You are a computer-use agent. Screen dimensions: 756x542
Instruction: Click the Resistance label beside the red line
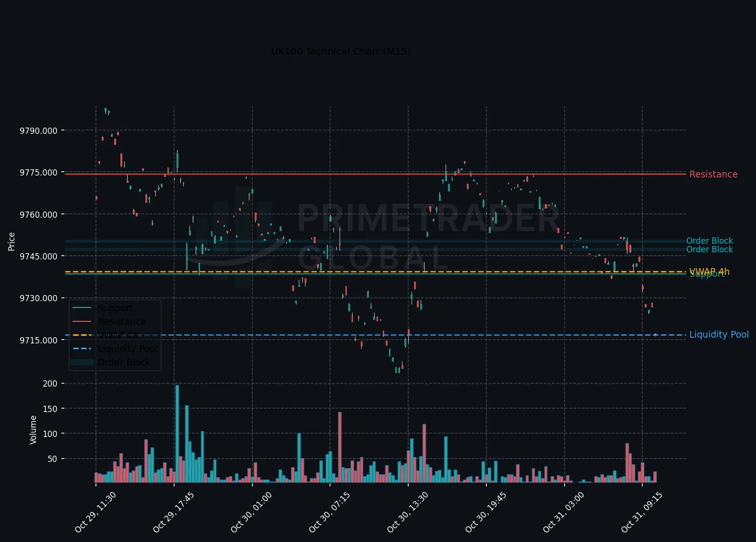[x=713, y=174]
